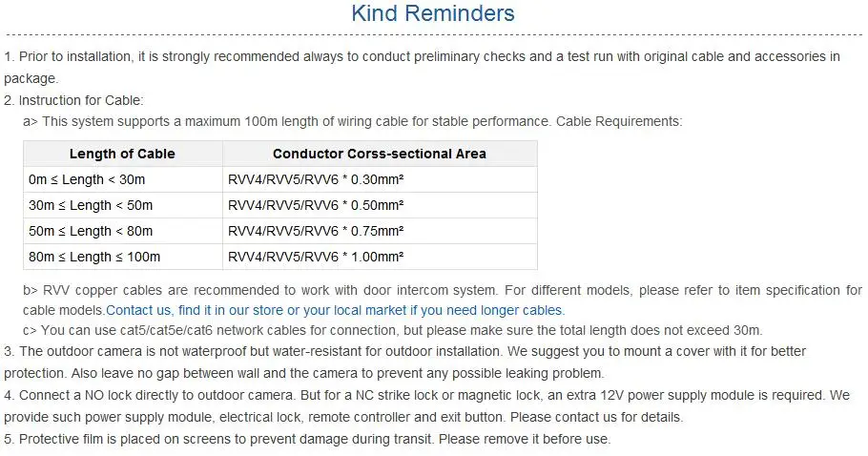
Task: Click the '0m ≤ Length < 30m' table cell
Action: 122,180
